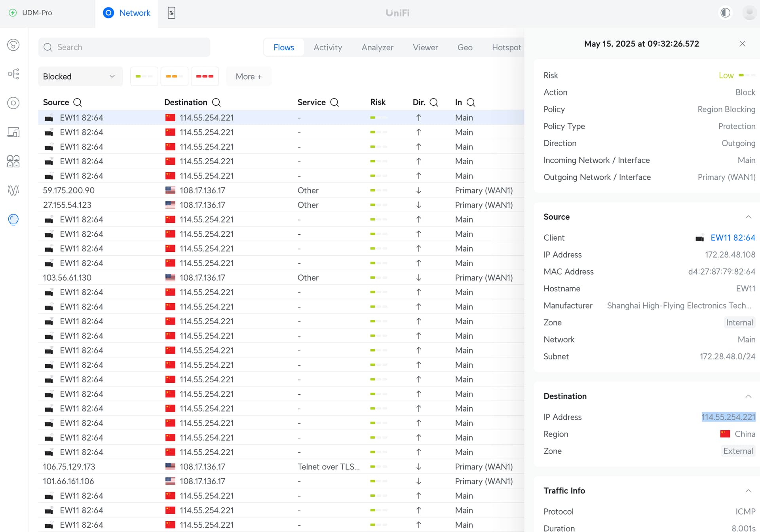Open the dashboard icon in left sidebar
Screen dimensions: 760x532
(13, 45)
